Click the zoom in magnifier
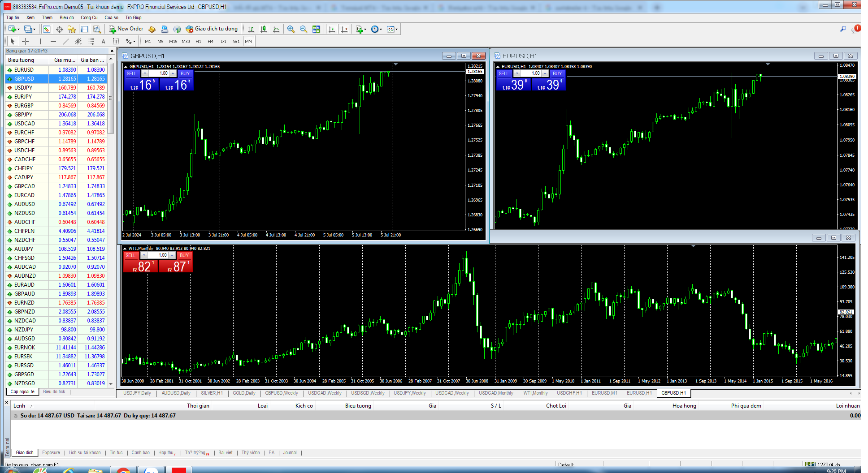Image resolution: width=868 pixels, height=473 pixels. 291,29
